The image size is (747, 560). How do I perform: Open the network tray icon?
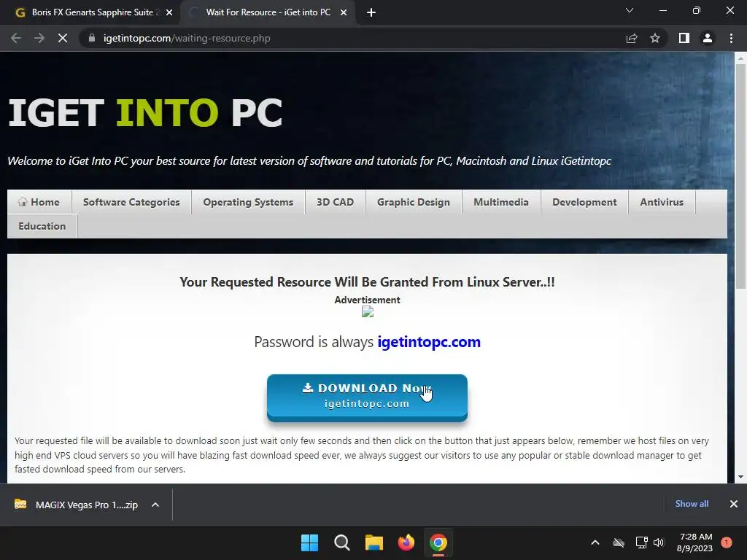click(642, 542)
